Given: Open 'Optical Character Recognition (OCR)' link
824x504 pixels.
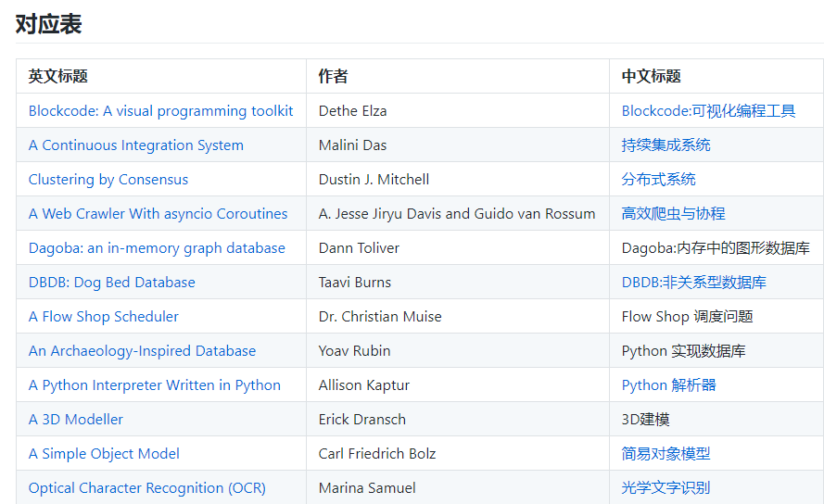Looking at the screenshot, I should pos(147,488).
